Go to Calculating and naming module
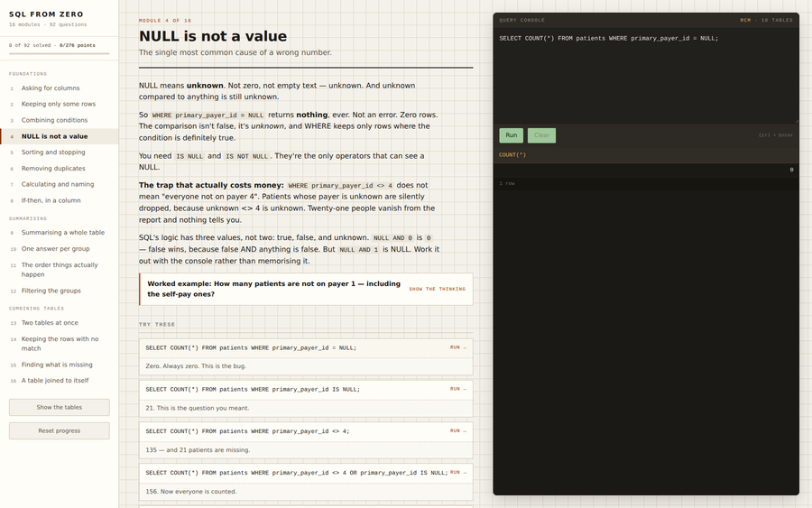Viewport: 812px width, 508px height. [x=59, y=184]
